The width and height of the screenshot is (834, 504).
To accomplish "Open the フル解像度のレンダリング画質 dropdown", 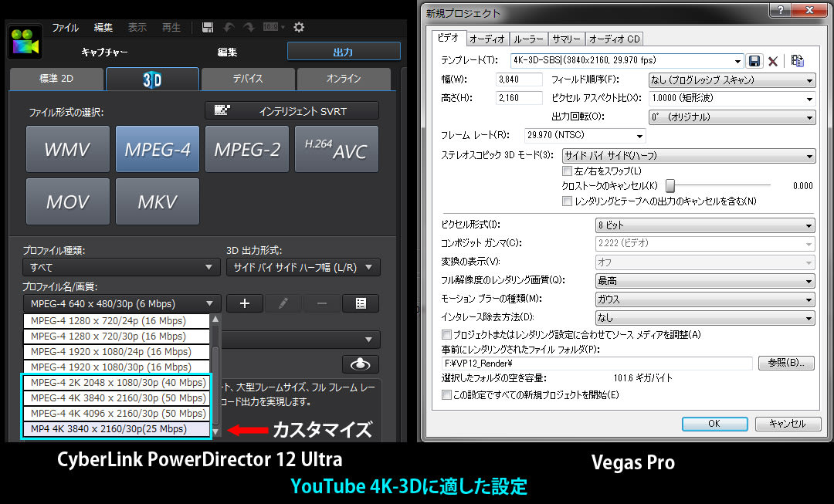I will tap(705, 281).
